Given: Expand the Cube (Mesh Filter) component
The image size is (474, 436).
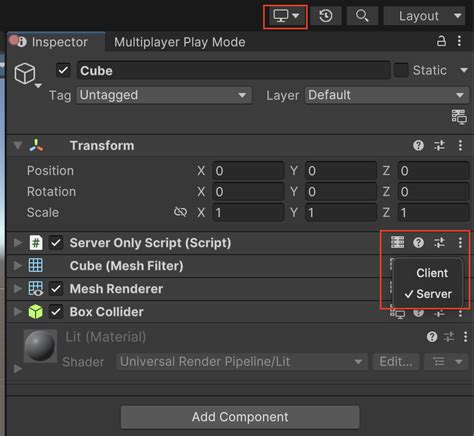Looking at the screenshot, I should (18, 266).
